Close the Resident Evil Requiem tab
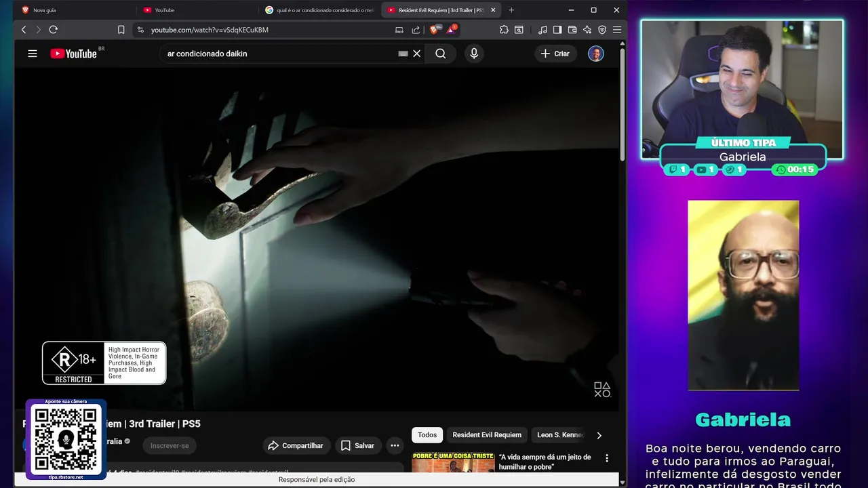The height and width of the screenshot is (488, 868). (493, 10)
